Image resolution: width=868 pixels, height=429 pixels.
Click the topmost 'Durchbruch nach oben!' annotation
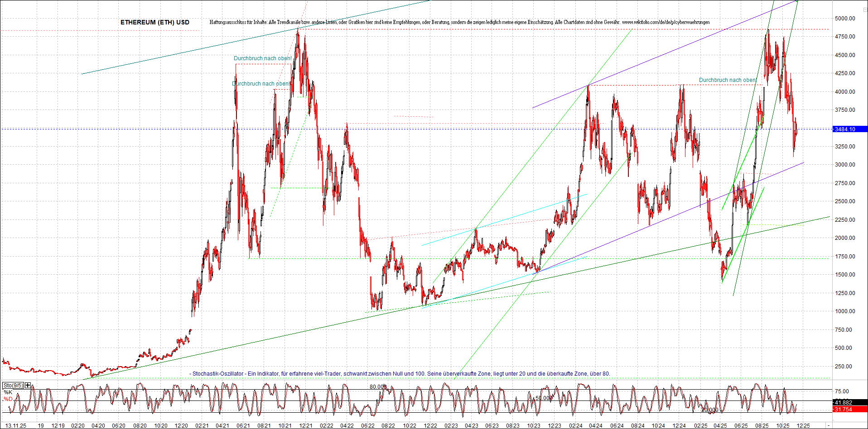[x=263, y=58]
